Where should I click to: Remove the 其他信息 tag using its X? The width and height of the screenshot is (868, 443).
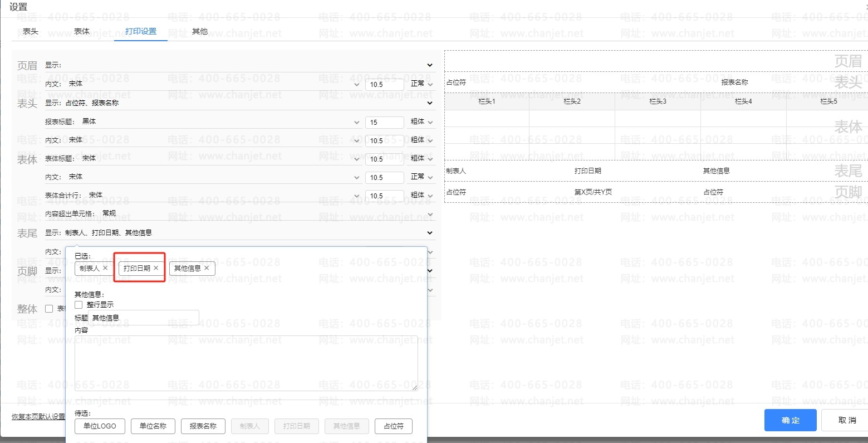[x=207, y=268]
